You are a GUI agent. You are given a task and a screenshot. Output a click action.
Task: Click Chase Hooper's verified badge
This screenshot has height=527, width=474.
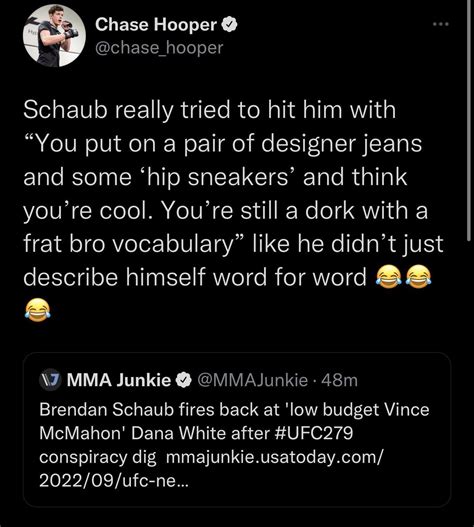(x=229, y=25)
